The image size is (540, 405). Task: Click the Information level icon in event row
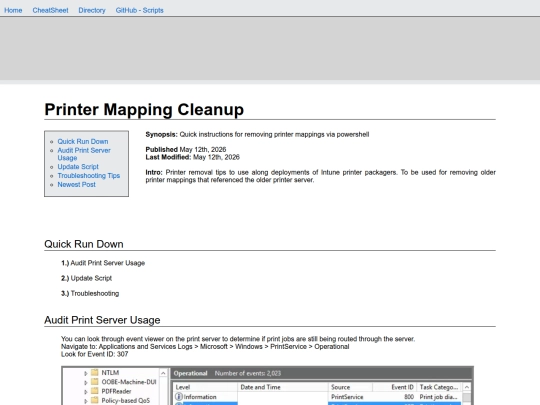click(x=179, y=397)
